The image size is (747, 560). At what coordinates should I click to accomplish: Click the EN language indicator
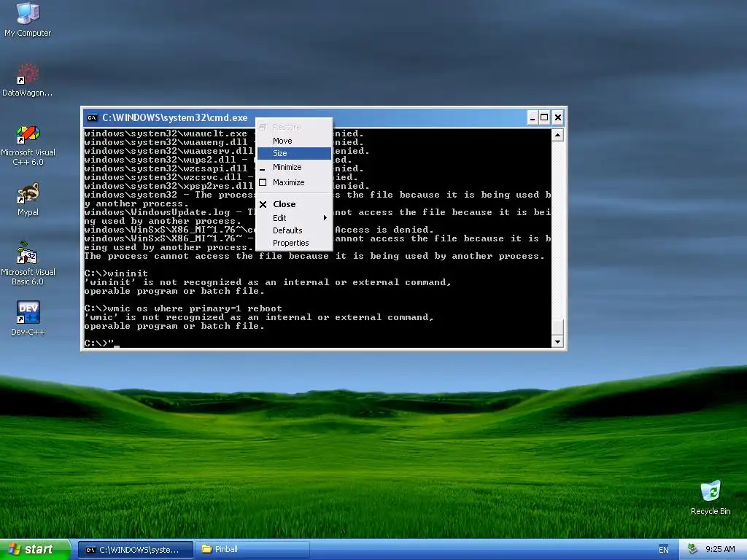pyautogui.click(x=664, y=550)
